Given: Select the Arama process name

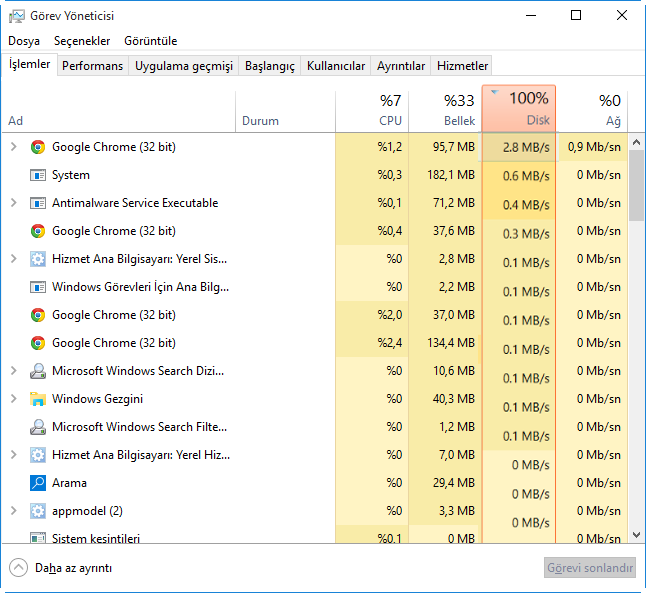Looking at the screenshot, I should click(69, 483).
